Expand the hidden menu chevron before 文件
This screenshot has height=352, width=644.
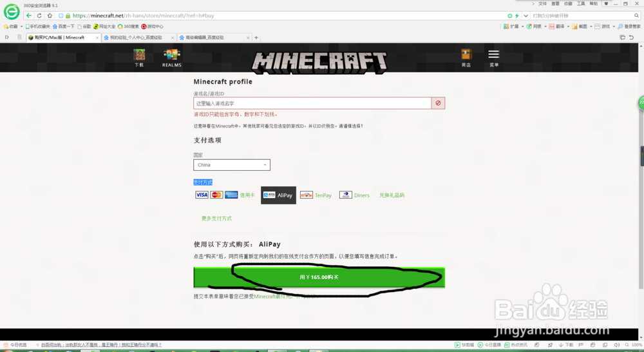pos(533,4)
